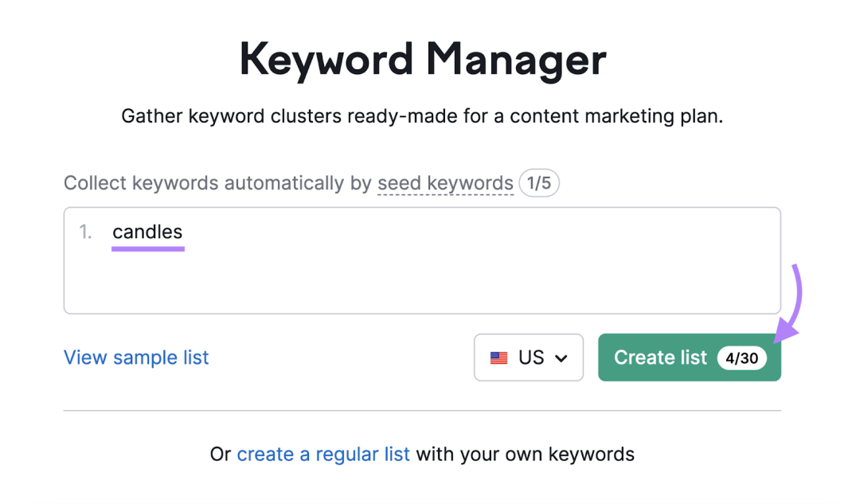
Task: Click the with your own keywords text
Action: 525,454
